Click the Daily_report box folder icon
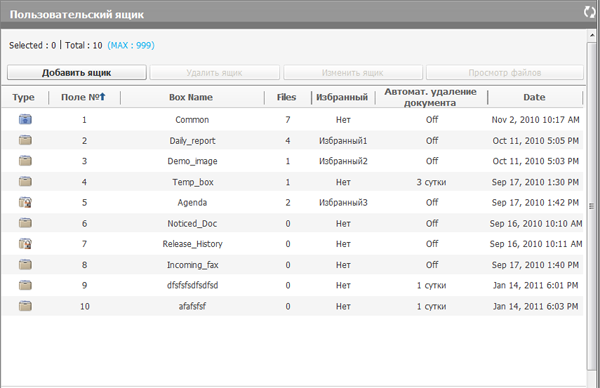Screen dimensions: 600x388 pos(25,140)
